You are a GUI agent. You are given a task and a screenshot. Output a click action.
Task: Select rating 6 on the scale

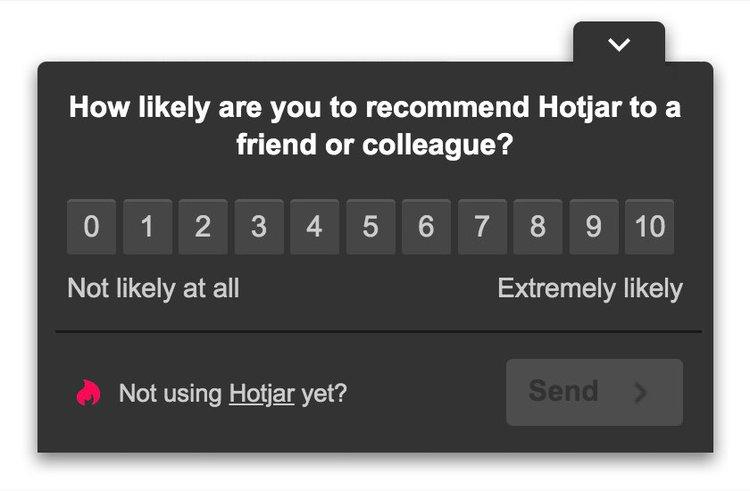[x=426, y=227]
